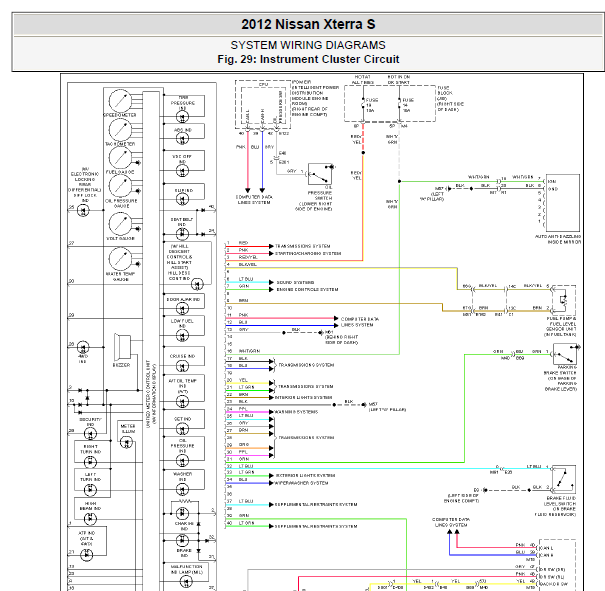Click the SLIP IND lamp symbol
The image size is (605, 591).
click(x=183, y=199)
